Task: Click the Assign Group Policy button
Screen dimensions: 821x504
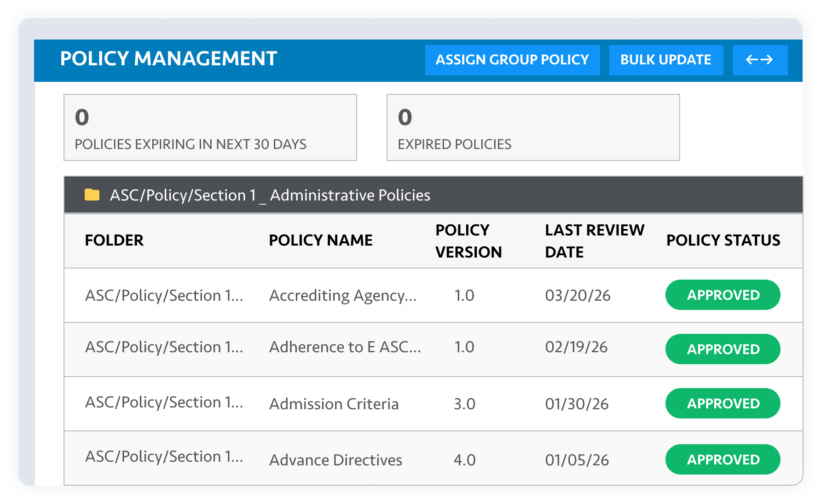Action: [512, 60]
